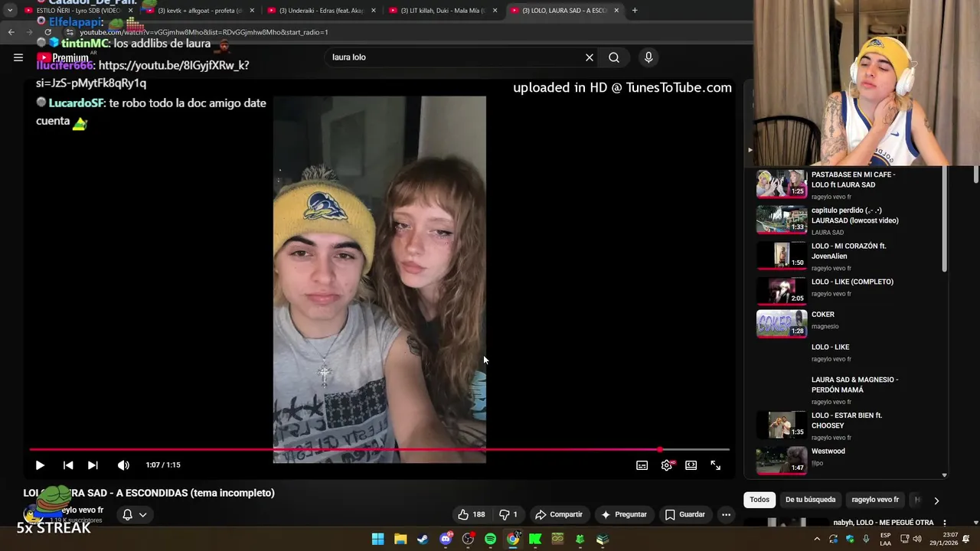Open Steam from the taskbar

423,540
